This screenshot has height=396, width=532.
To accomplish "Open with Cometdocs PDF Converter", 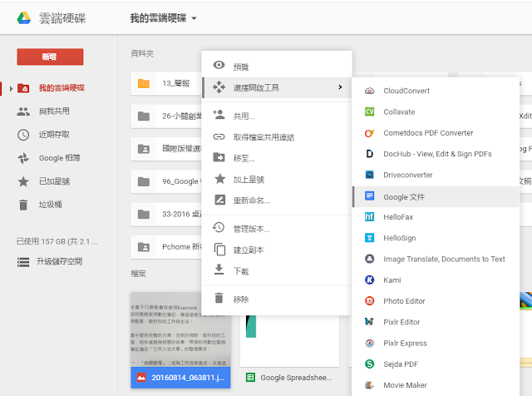I will point(436,133).
